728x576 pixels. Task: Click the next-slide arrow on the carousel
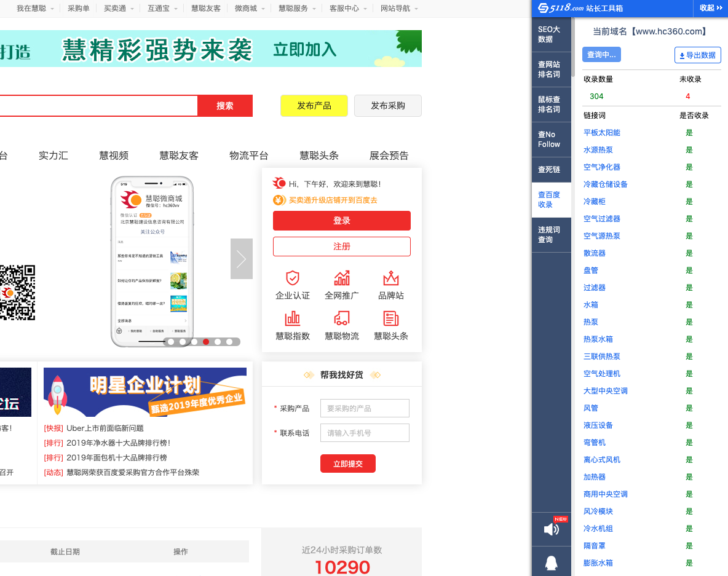pos(242,259)
